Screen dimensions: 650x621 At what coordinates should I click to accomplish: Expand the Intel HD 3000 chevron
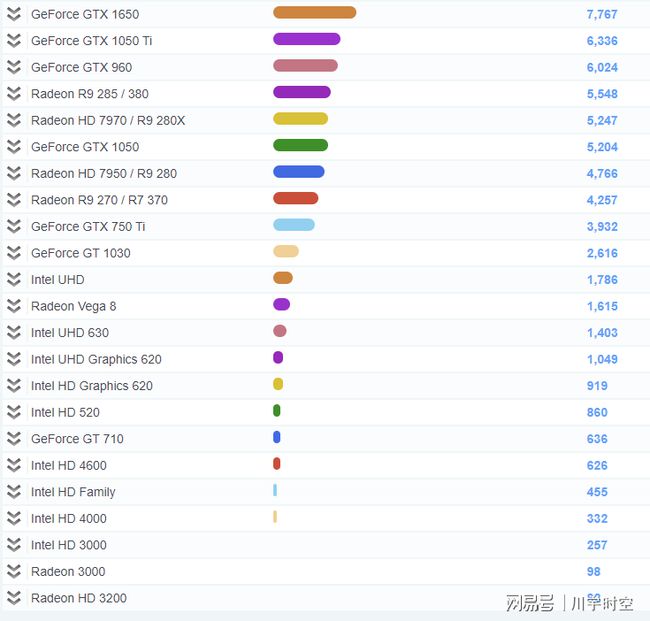click(14, 545)
